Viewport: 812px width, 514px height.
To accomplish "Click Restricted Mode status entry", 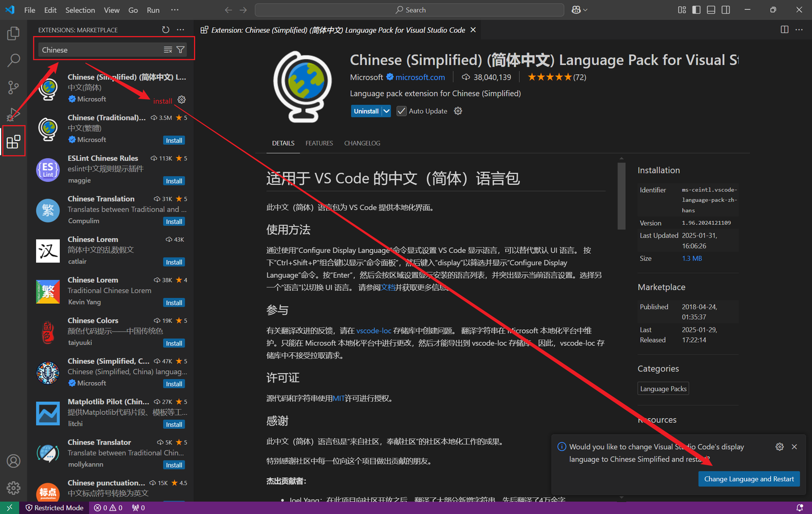I will (54, 508).
